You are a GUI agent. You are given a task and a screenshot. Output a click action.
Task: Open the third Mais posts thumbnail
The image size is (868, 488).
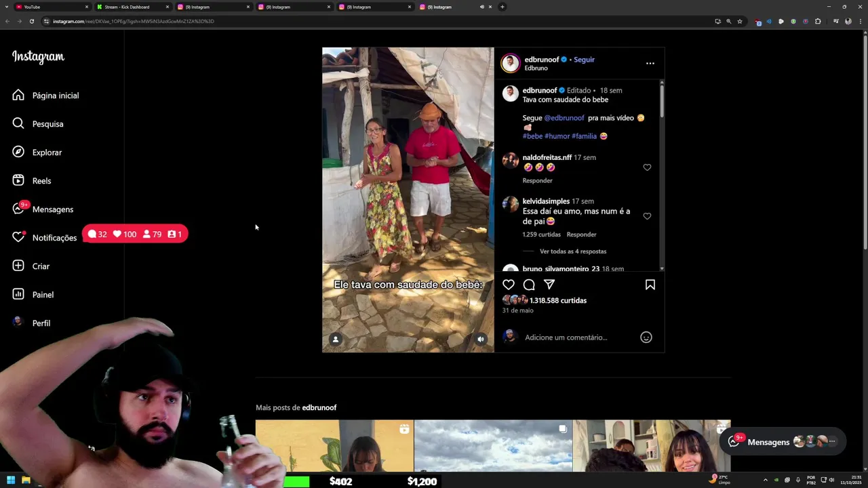point(652,445)
